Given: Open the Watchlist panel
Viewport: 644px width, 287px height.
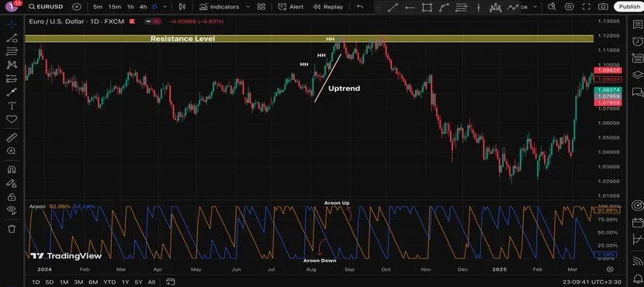Looking at the screenshot, I should [x=638, y=25].
